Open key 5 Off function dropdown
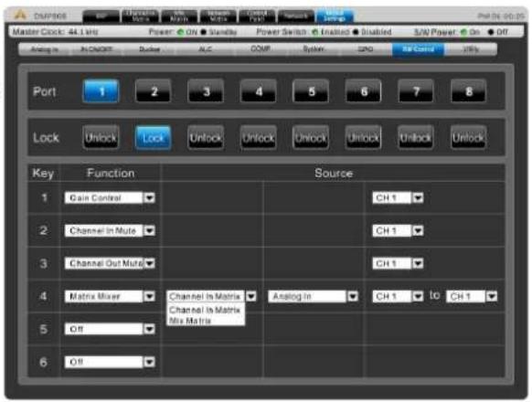This screenshot has height=402, width=532. click(110, 329)
